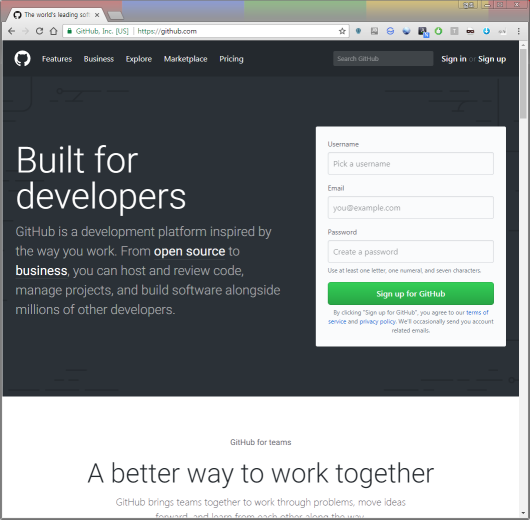530x520 pixels.
Task: Click the blue download arrow extension icon
Action: point(486,31)
